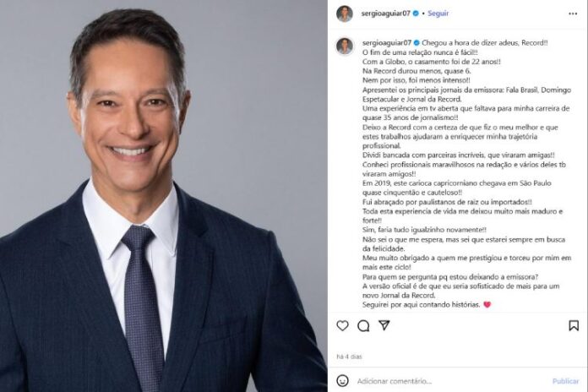
Task: Like the post with heart icon
Action: tap(342, 325)
